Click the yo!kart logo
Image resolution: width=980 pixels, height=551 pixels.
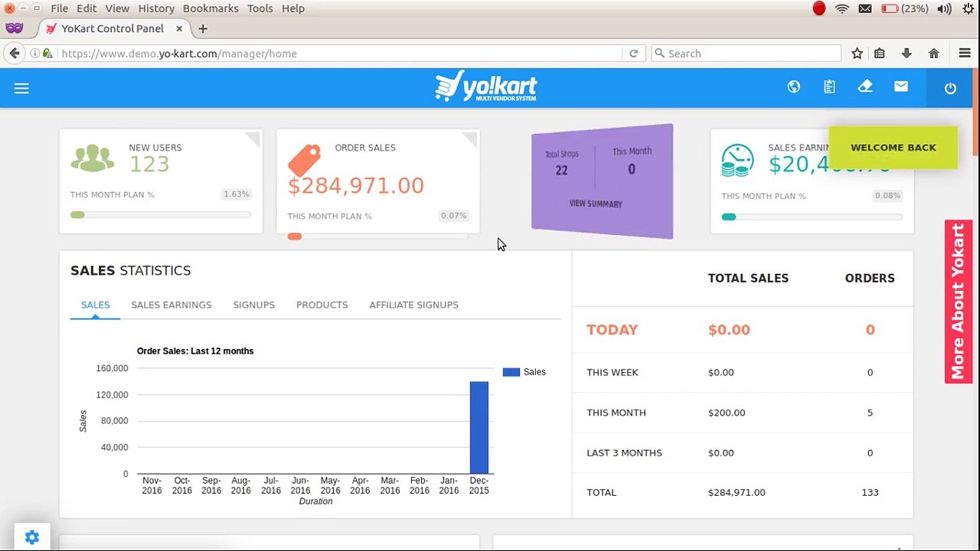pos(486,86)
